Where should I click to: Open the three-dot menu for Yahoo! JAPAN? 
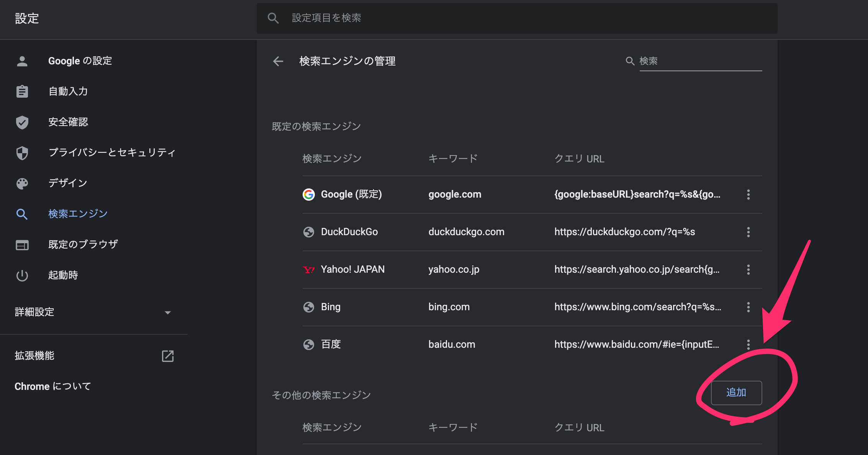(x=748, y=270)
